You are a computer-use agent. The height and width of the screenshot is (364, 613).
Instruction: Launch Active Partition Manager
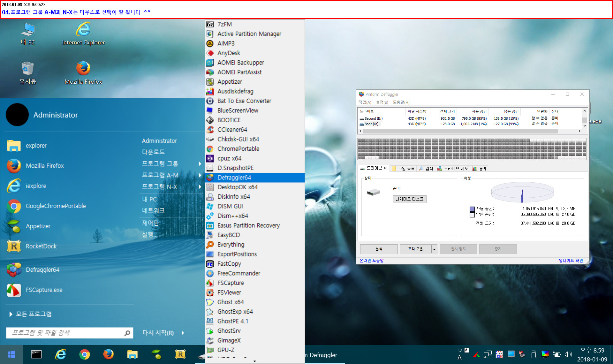coord(254,34)
